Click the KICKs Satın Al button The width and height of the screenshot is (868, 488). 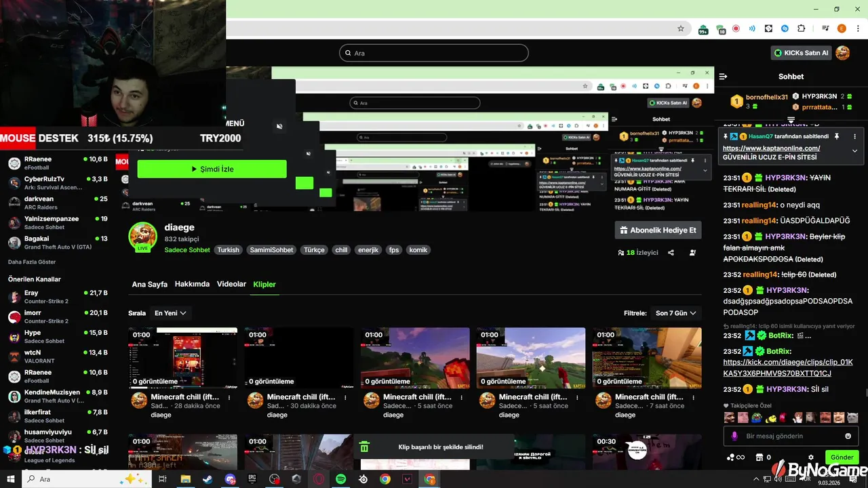(801, 53)
